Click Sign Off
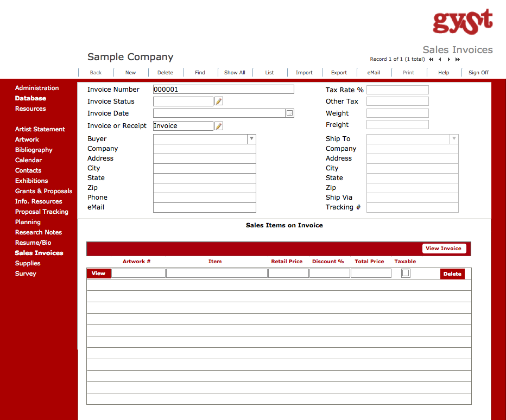The image size is (506, 420). (478, 73)
